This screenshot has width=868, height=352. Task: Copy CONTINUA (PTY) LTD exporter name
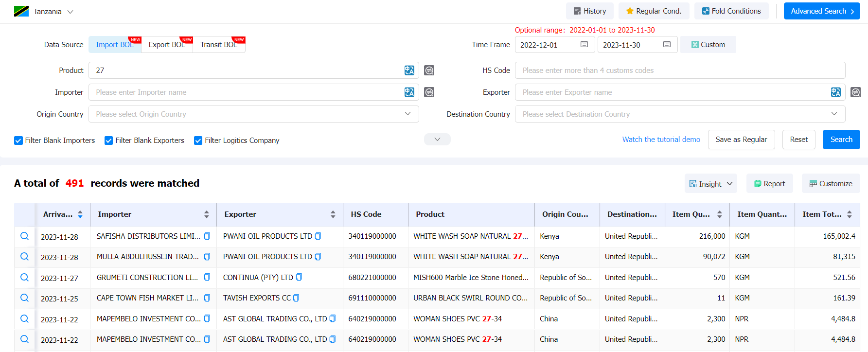coord(299,278)
